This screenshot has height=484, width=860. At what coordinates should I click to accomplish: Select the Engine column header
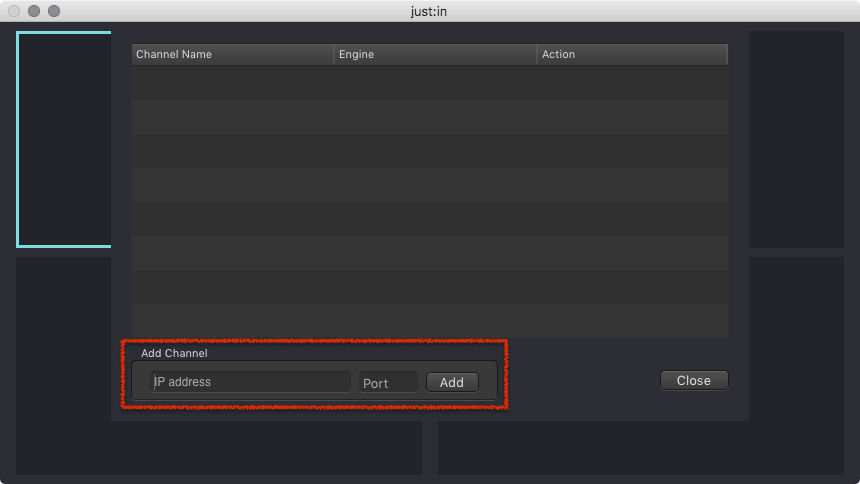pyautogui.click(x=435, y=54)
